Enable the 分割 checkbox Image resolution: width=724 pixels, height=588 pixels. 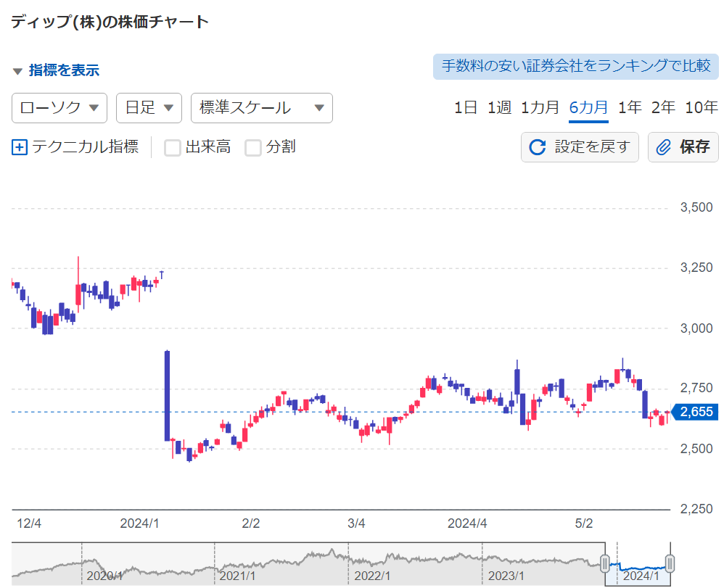[x=252, y=148]
